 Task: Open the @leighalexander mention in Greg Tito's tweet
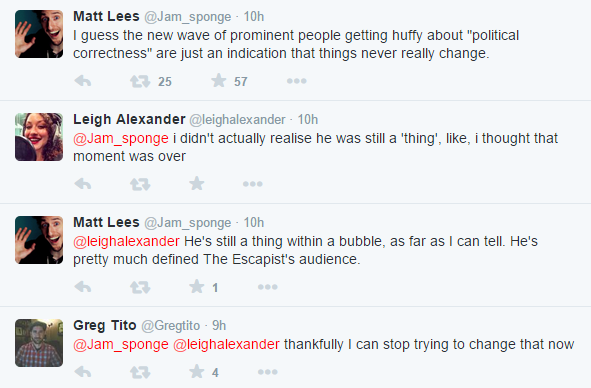pyautogui.click(x=227, y=344)
